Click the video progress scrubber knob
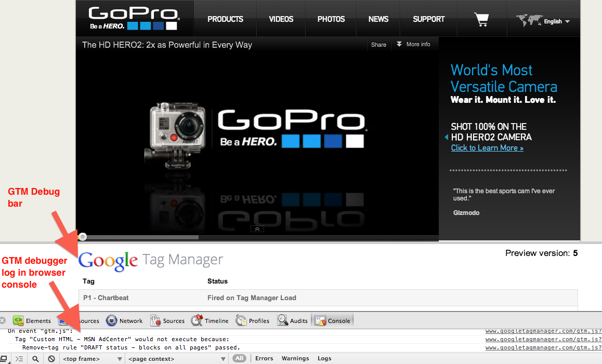Screen dimensions: 602x364 pos(83,237)
